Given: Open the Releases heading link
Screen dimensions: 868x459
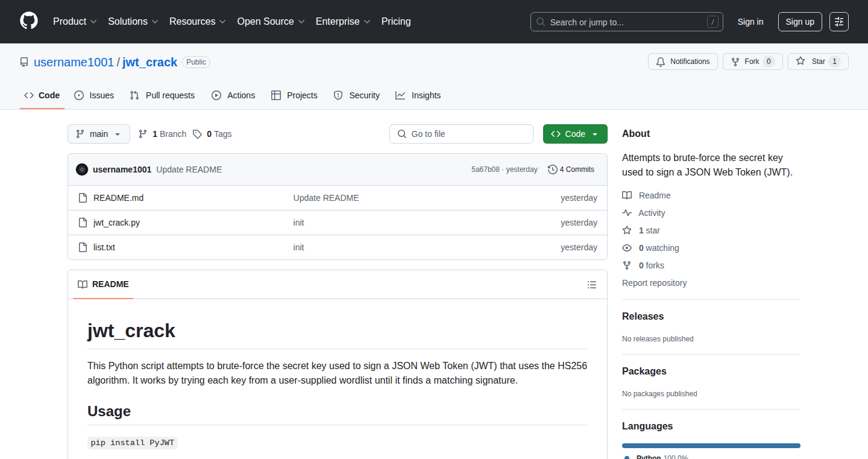Looking at the screenshot, I should tap(643, 316).
